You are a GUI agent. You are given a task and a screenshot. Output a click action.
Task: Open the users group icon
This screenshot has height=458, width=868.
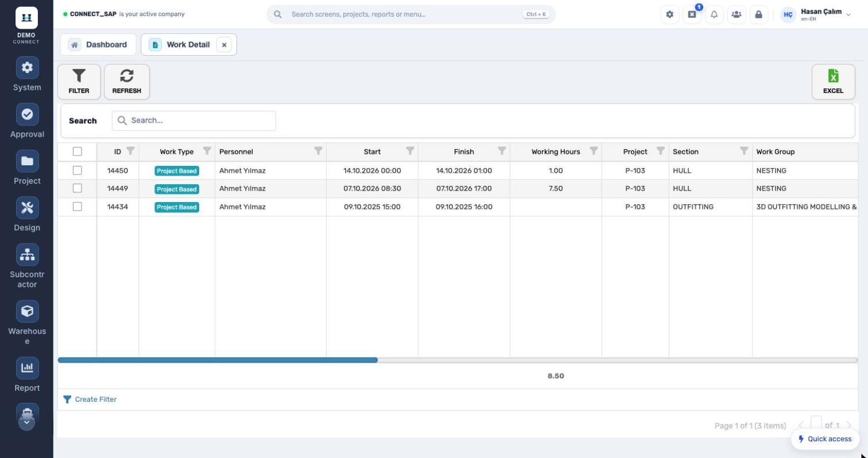(737, 14)
